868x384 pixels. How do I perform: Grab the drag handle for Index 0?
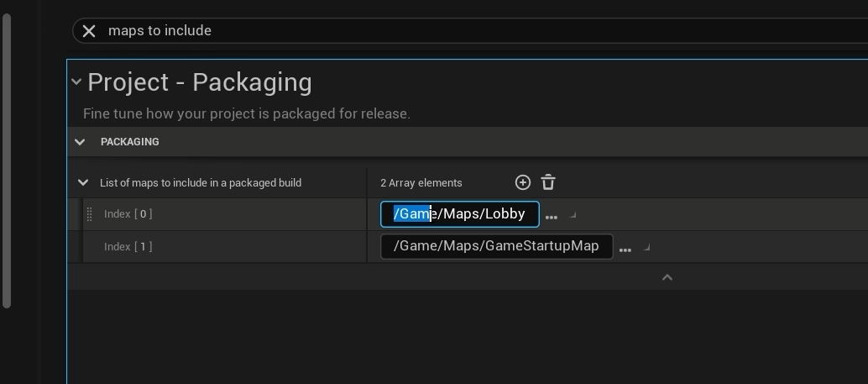pyautogui.click(x=89, y=214)
